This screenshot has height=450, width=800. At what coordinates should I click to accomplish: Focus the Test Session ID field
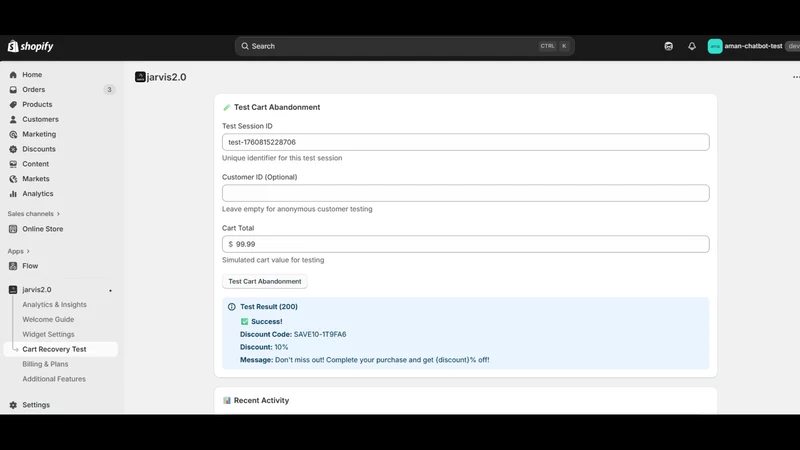point(465,142)
